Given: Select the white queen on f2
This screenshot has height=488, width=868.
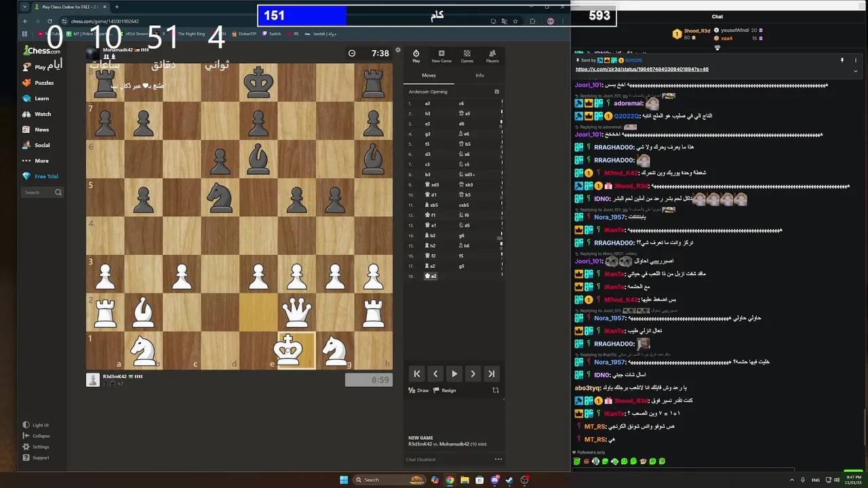Looking at the screenshot, I should tap(296, 312).
